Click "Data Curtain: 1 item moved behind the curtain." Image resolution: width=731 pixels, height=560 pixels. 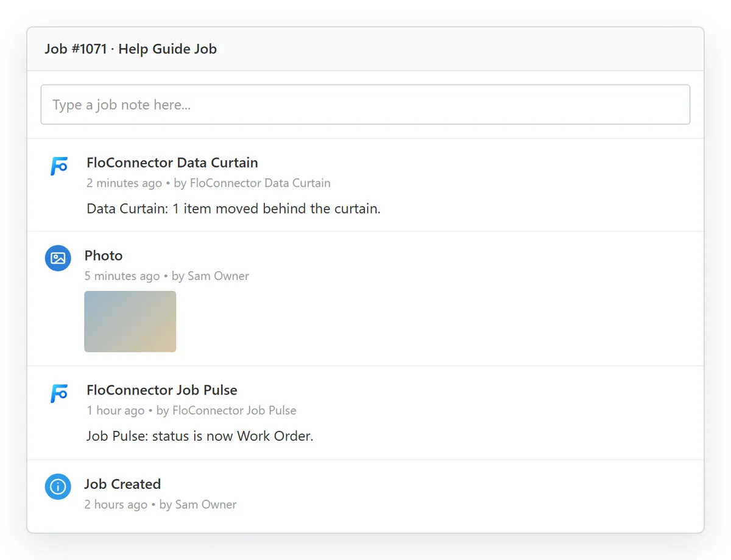pyautogui.click(x=233, y=209)
